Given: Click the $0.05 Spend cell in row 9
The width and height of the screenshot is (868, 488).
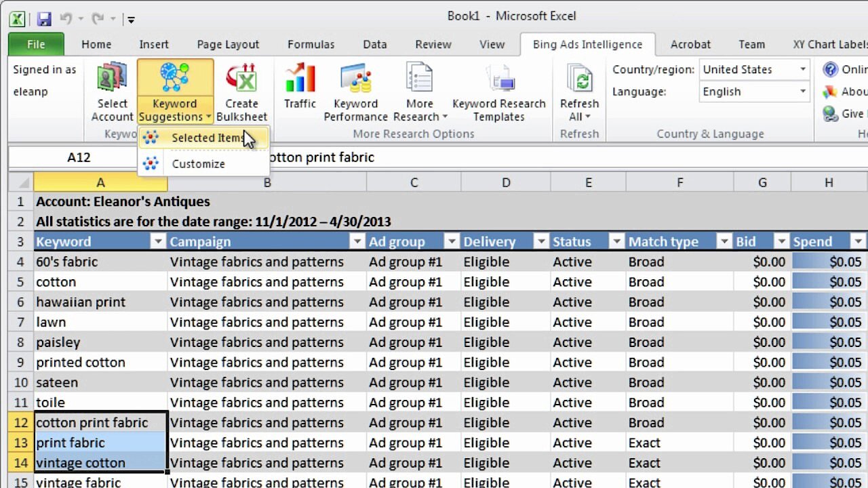Looking at the screenshot, I should coord(829,362).
